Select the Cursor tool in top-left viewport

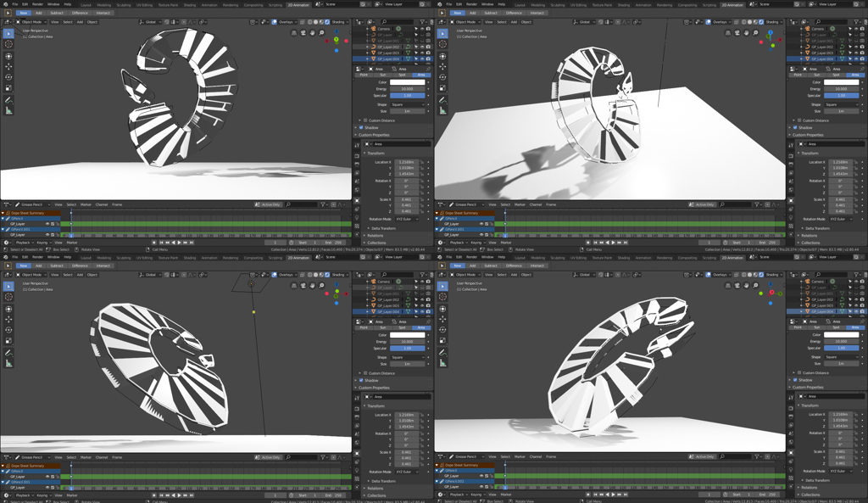point(8,45)
